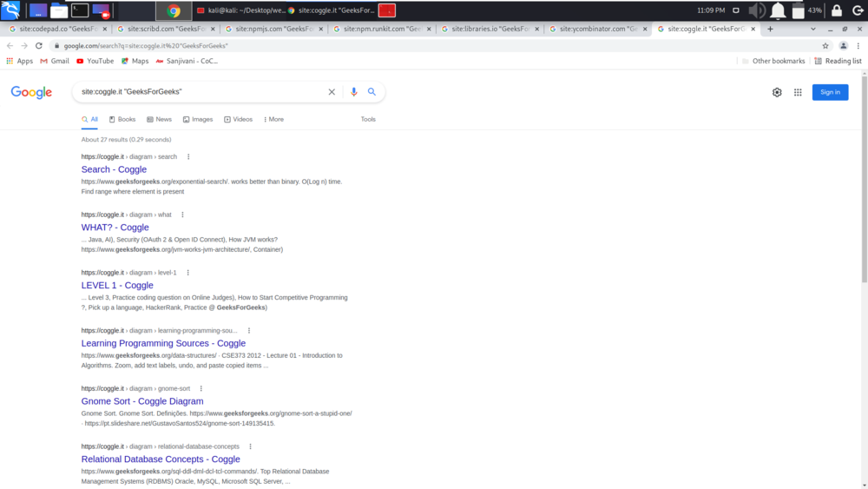Open the Maps bookmark
The image size is (868, 489).
[135, 61]
